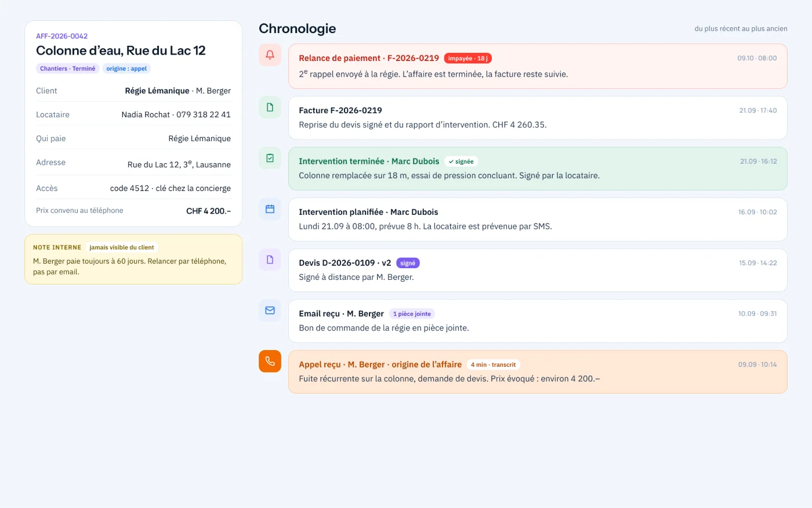Click the document icon beside Facture F-2026-0219
Image resolution: width=812 pixels, height=508 pixels.
pos(270,107)
